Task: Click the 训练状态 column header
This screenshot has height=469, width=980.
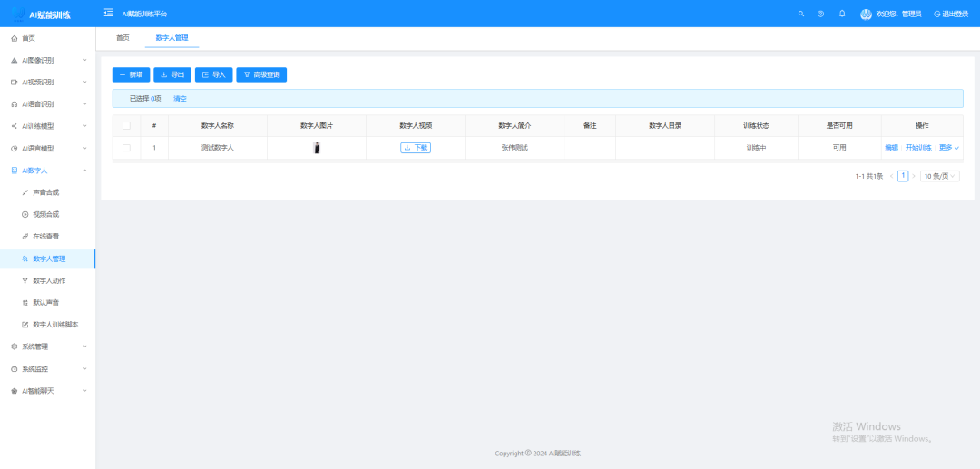Action: coord(756,125)
